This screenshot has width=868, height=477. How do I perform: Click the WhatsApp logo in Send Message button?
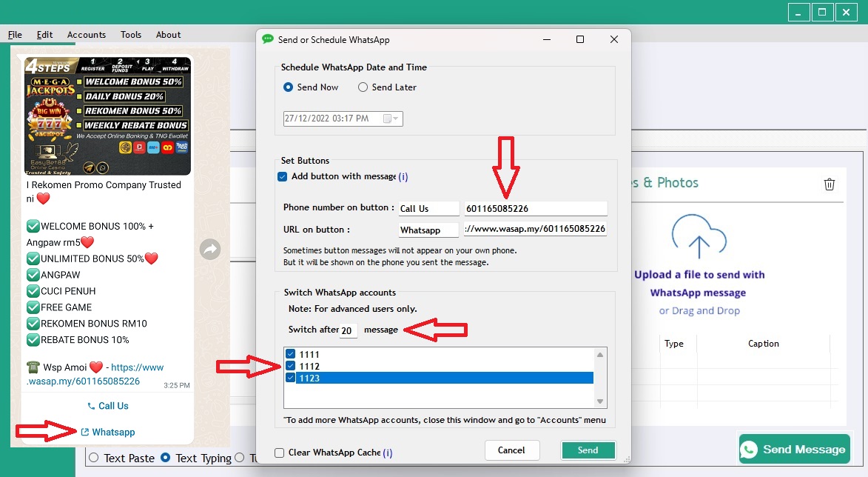tap(749, 450)
